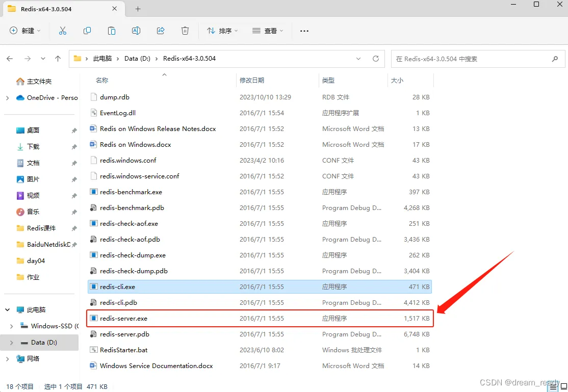The image size is (568, 392).
Task: Select RedisStarter.bat file
Action: click(260, 350)
